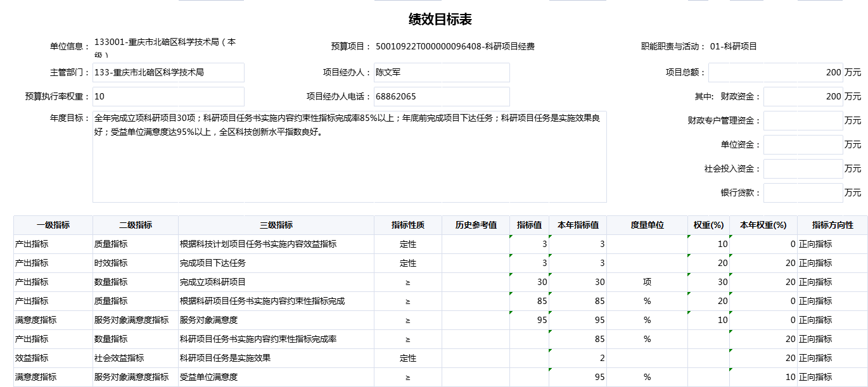Image resolution: width=868 pixels, height=387 pixels.
Task: Click the 本年指标值 column header
Action: [x=578, y=225]
